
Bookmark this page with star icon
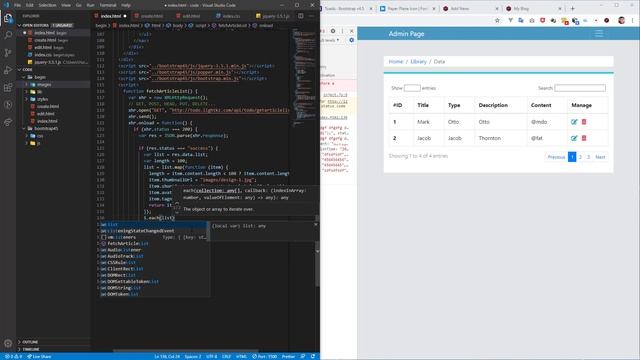point(497,20)
